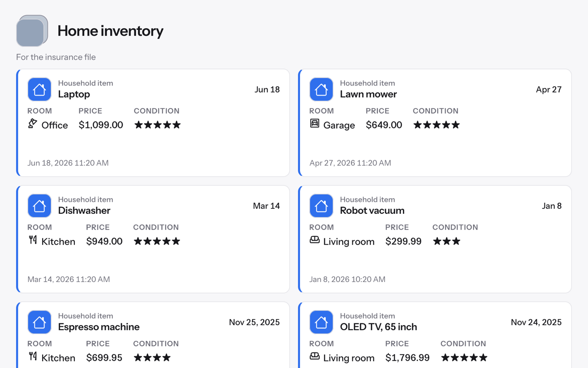
Task: Click the Nov 24, 2025 date label
Action: pos(536,322)
